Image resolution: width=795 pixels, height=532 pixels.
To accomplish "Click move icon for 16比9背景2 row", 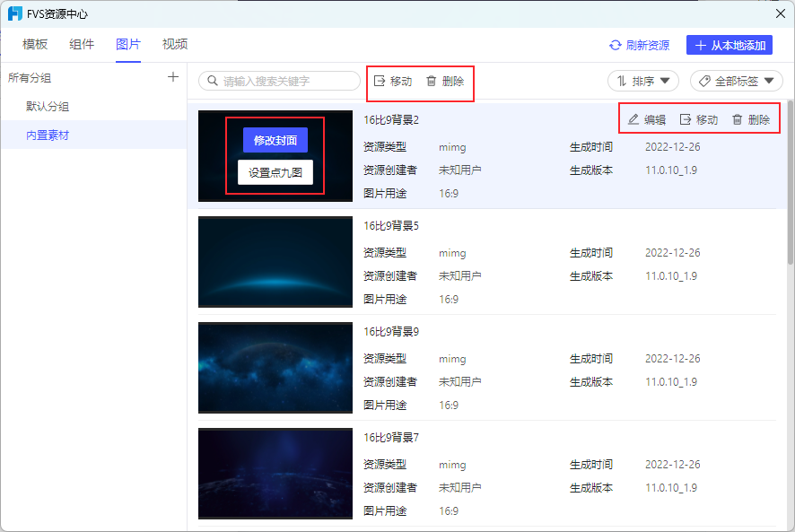I will click(x=686, y=119).
